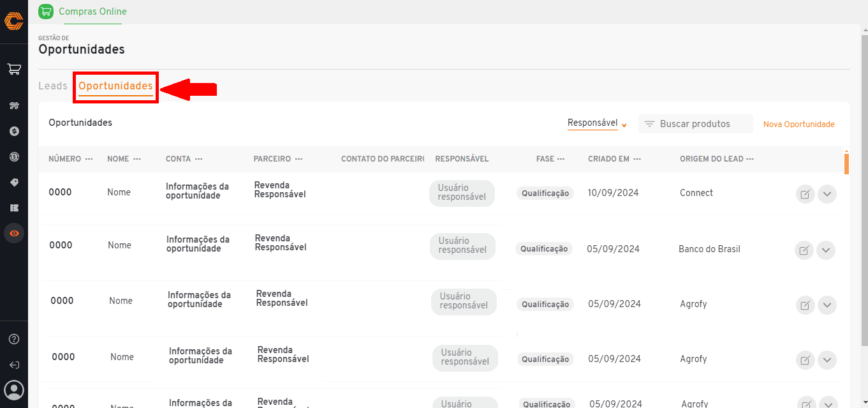Edit the Banco do Brasil opportunity row
This screenshot has width=868, height=408.
804,250
